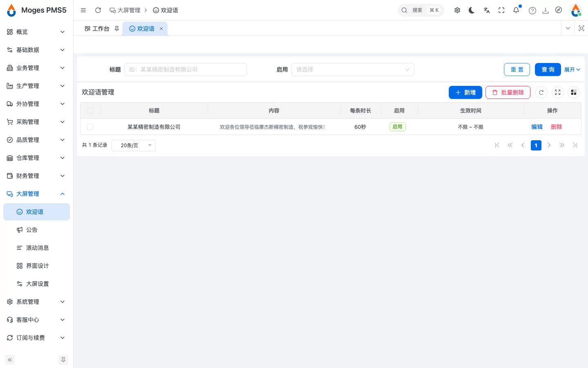
Task: Select the 某某精密制造有限公司 row checkbox
Action: tap(90, 127)
